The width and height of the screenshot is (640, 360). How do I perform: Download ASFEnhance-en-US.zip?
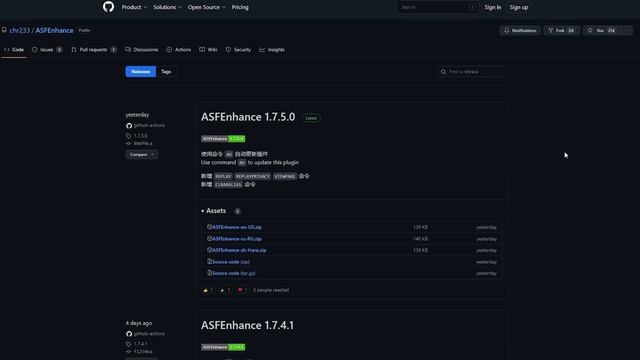coord(237,227)
